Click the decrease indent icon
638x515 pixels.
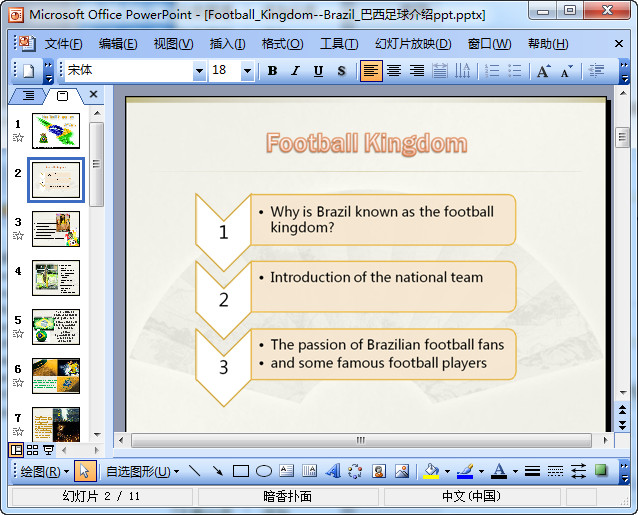click(596, 71)
